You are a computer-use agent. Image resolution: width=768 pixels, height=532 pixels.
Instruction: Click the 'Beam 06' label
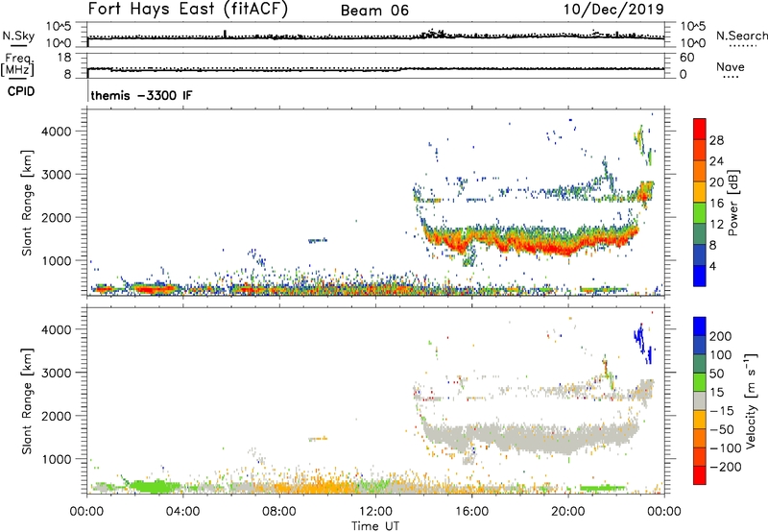[374, 11]
